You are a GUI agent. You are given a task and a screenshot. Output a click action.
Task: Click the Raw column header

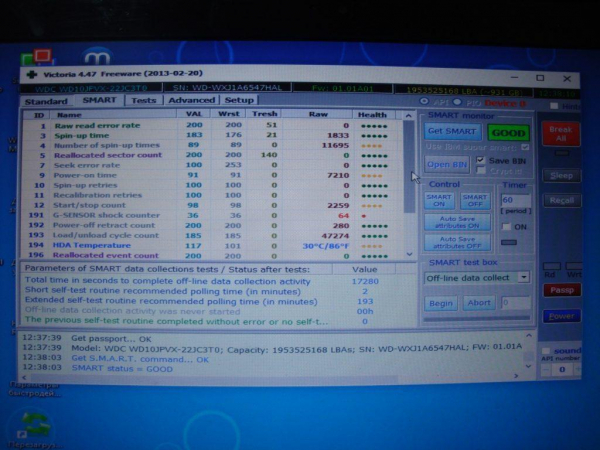pyautogui.click(x=318, y=114)
